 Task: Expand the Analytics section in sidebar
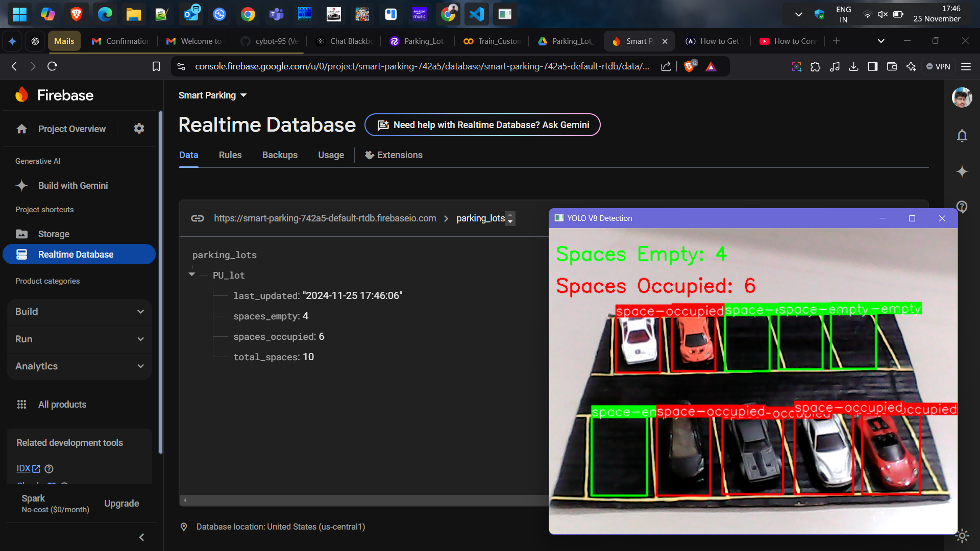coord(79,366)
